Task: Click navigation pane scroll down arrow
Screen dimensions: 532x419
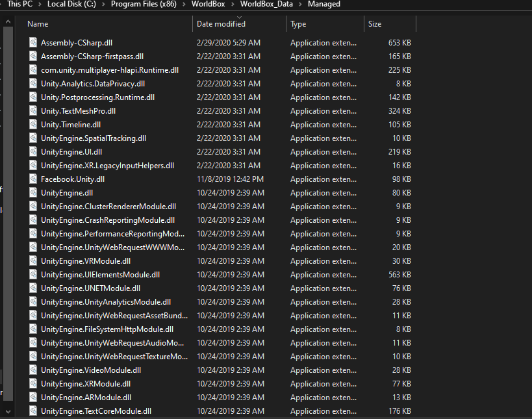Action: click(8, 412)
